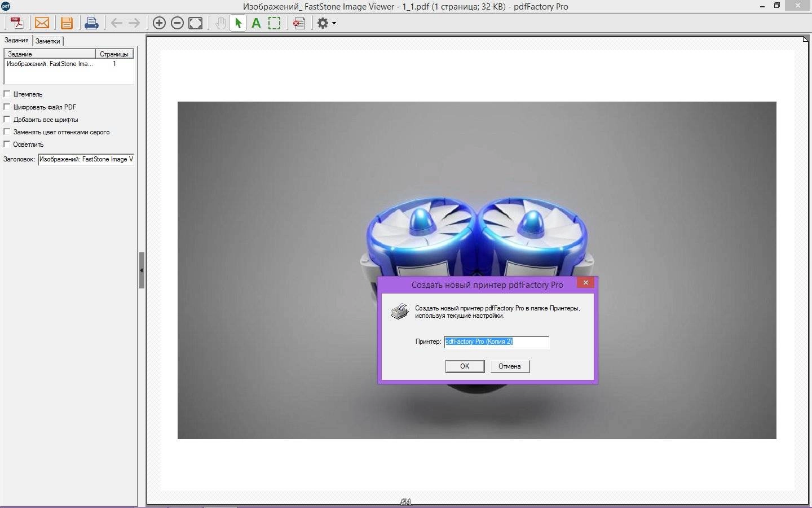
Task: Switch to the Задания tab
Action: point(16,40)
